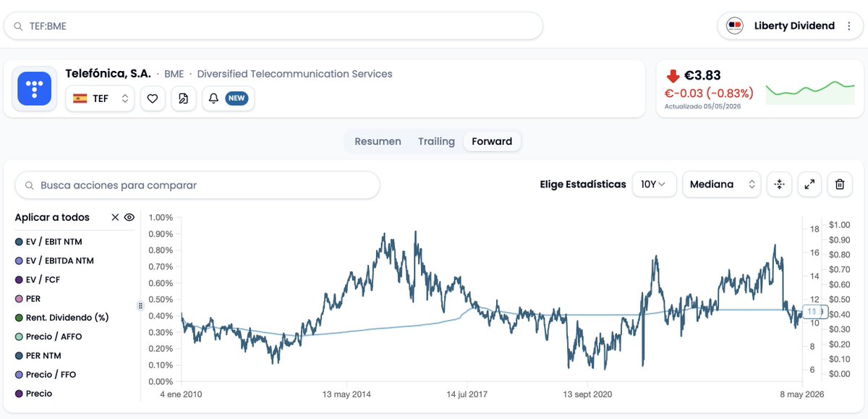Toggle the Precio metric at list bottom
This screenshot has width=868, height=419.
tap(33, 394)
